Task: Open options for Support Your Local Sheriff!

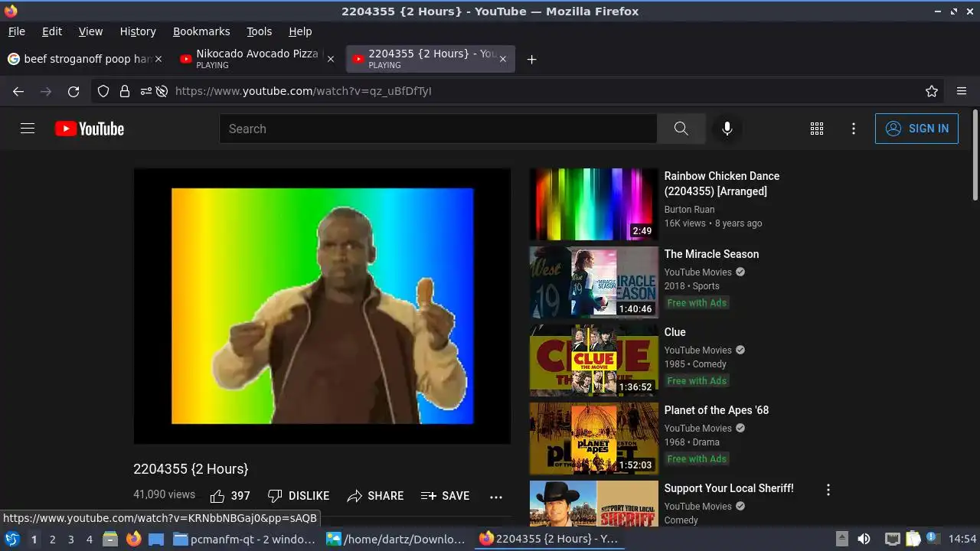Action: pyautogui.click(x=828, y=490)
